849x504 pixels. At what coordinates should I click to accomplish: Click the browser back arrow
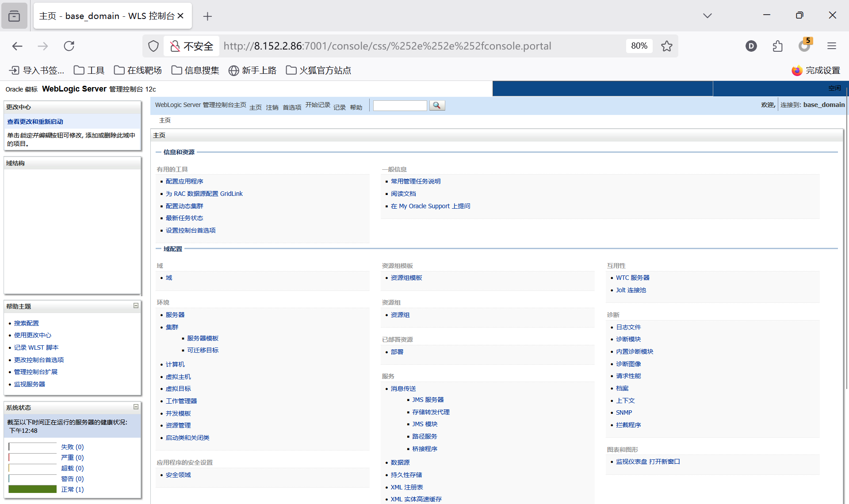[17, 46]
